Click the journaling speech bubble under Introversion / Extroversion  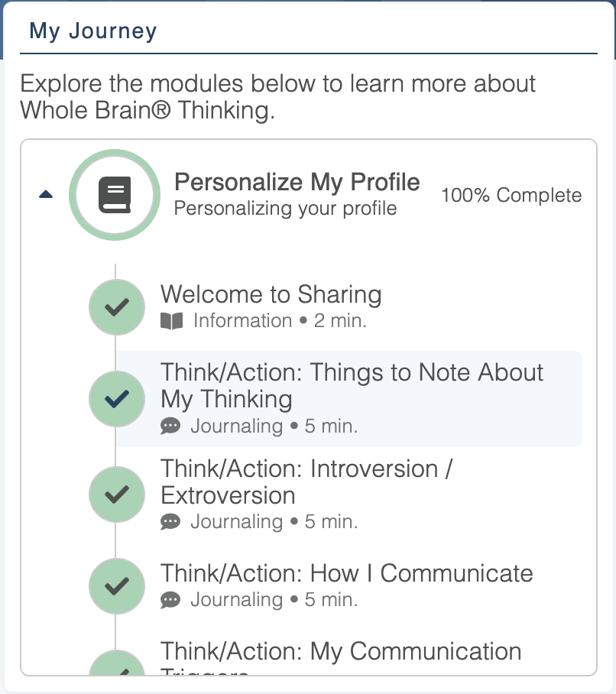[x=171, y=522]
